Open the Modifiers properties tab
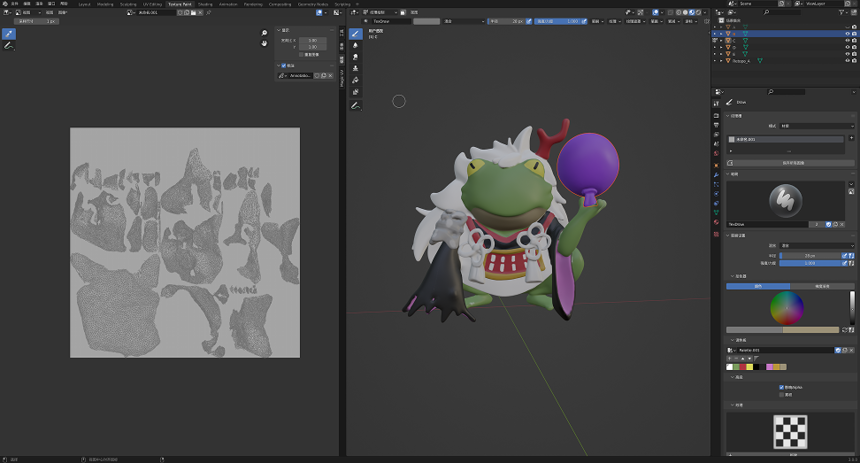The image size is (860, 463). coord(716,175)
